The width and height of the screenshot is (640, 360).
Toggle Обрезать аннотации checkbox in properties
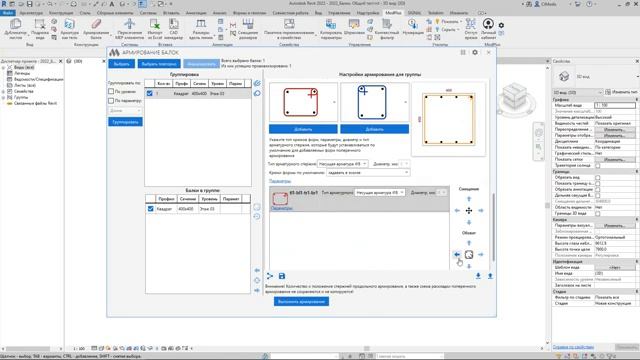[598, 189]
